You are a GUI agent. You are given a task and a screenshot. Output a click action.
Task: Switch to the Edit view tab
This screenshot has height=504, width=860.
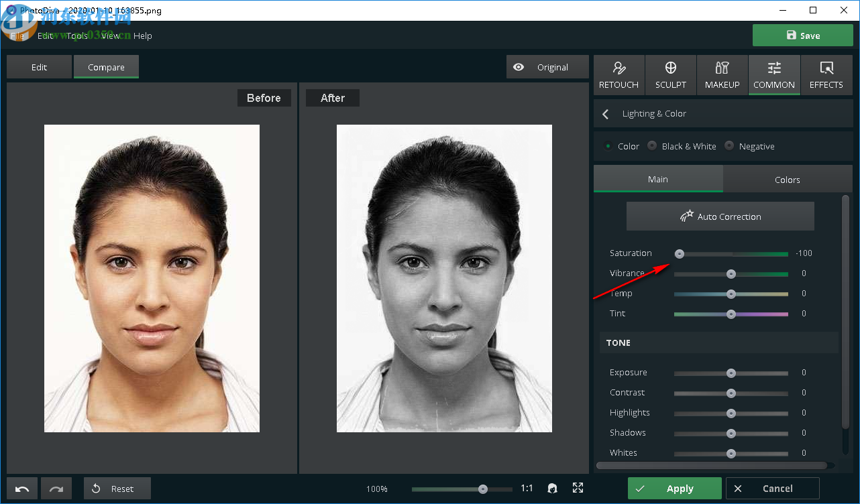[39, 68]
